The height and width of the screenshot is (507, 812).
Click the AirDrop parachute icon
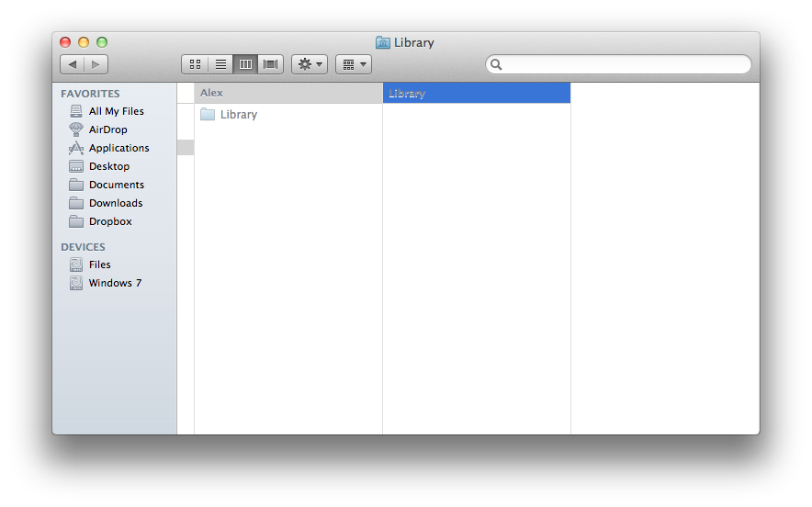pos(76,130)
